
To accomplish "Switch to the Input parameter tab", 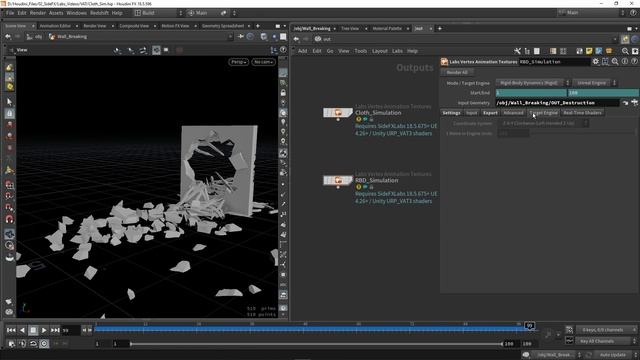I will point(471,113).
